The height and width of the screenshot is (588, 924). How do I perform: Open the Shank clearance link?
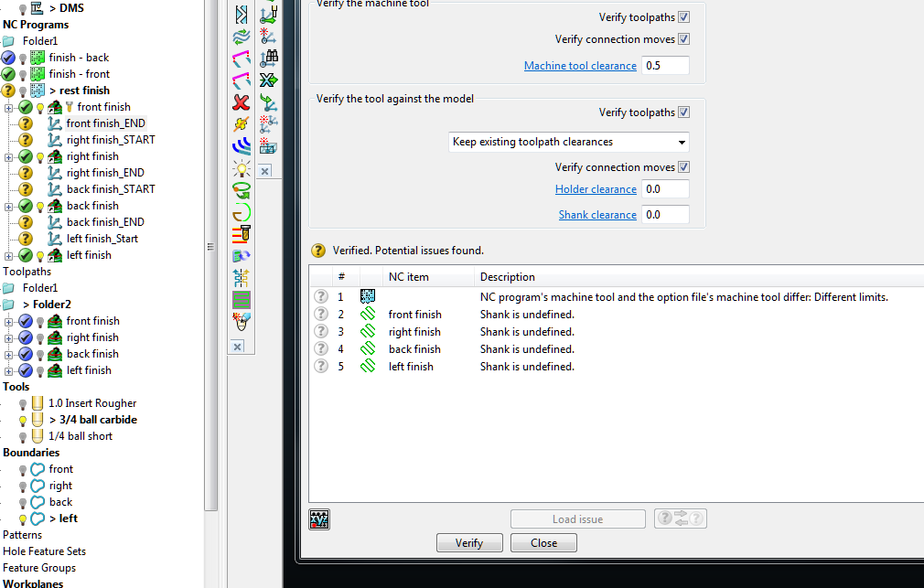click(x=597, y=214)
